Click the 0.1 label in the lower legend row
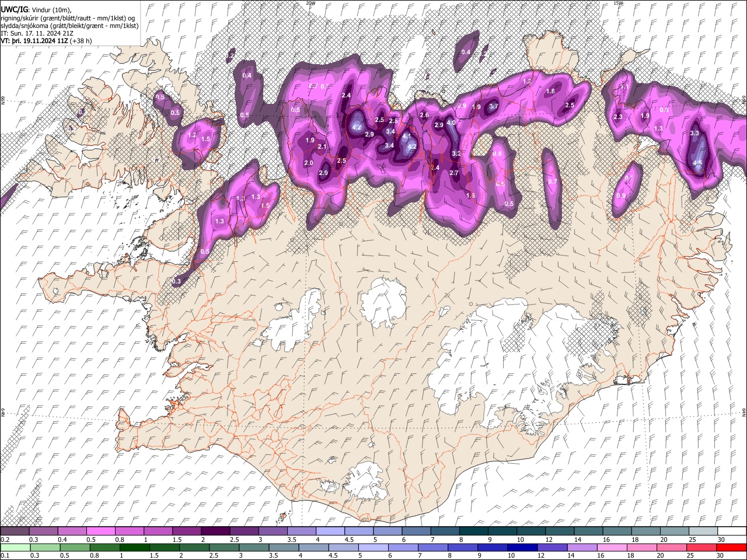 [4, 556]
